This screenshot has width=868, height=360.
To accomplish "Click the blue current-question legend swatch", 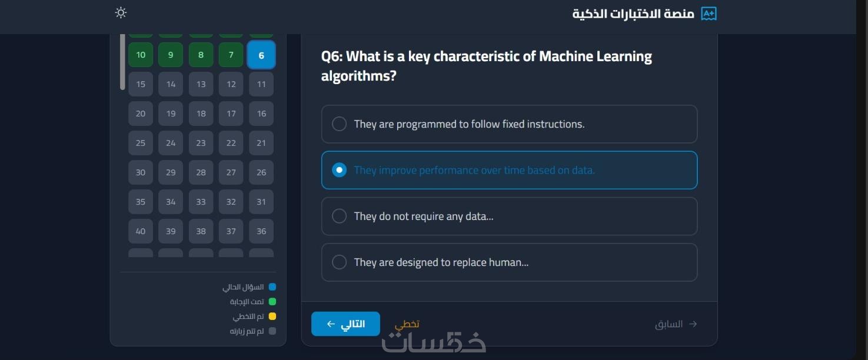I will [x=272, y=287].
